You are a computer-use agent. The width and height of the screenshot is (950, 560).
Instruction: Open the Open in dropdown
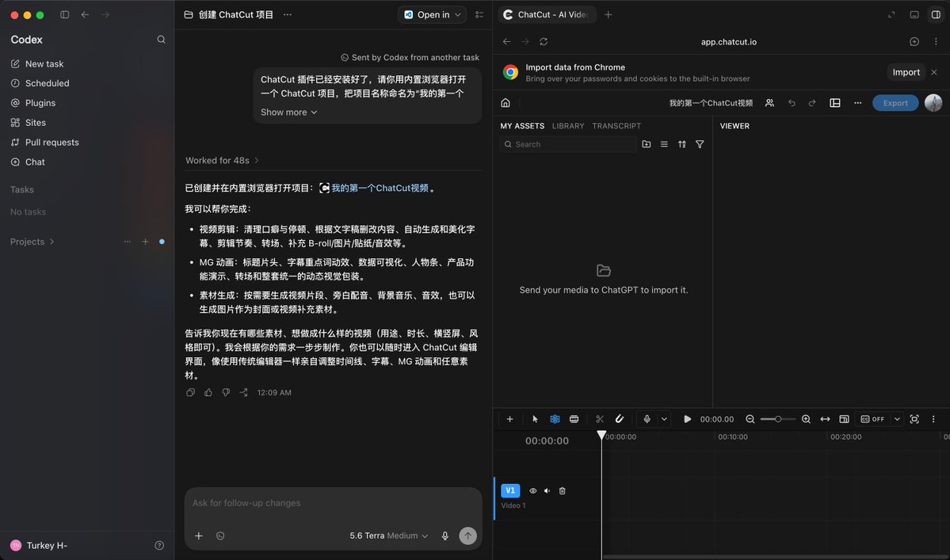point(432,14)
